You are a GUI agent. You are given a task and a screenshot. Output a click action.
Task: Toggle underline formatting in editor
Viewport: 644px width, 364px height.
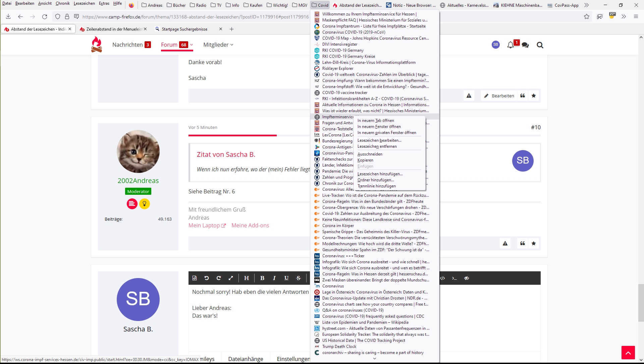tap(286, 278)
